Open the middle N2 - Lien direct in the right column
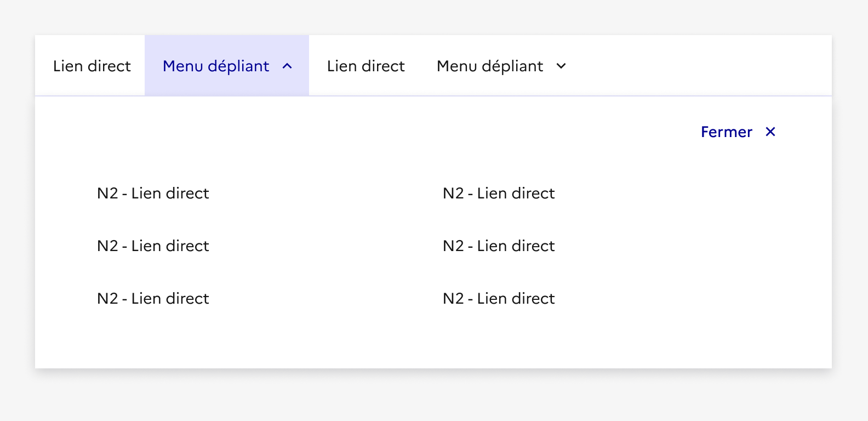The image size is (868, 421). 499,246
